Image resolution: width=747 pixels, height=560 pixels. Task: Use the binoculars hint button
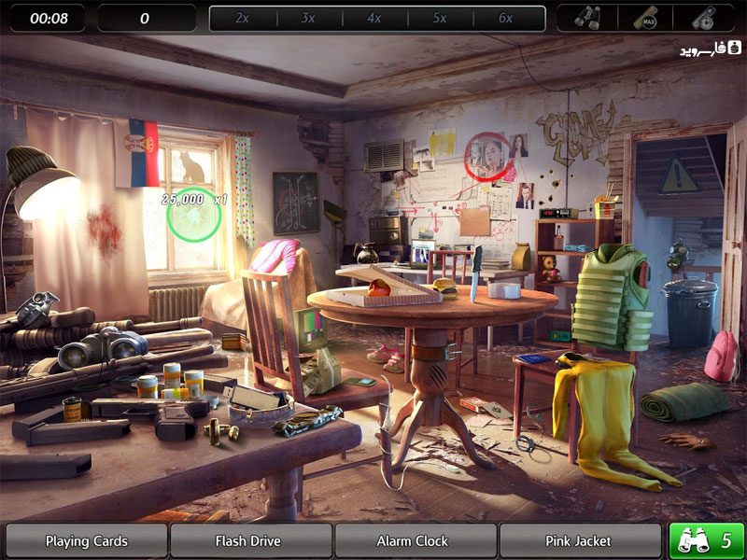tap(707, 541)
